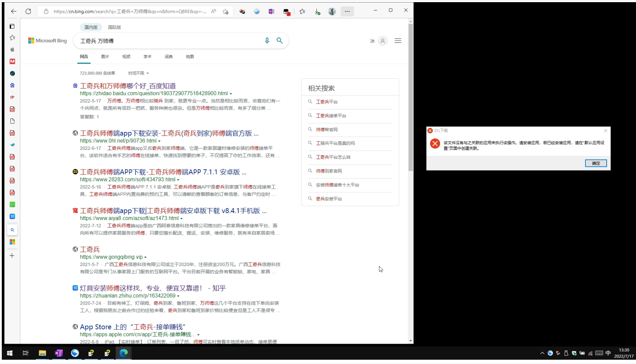Click 确定 in the D:\下载 error dialog
Image resolution: width=636 pixels, height=364 pixels.
[596, 163]
